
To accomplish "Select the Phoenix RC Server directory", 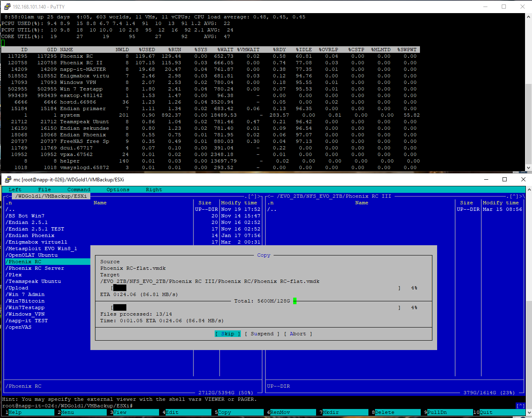I will 36,268.
